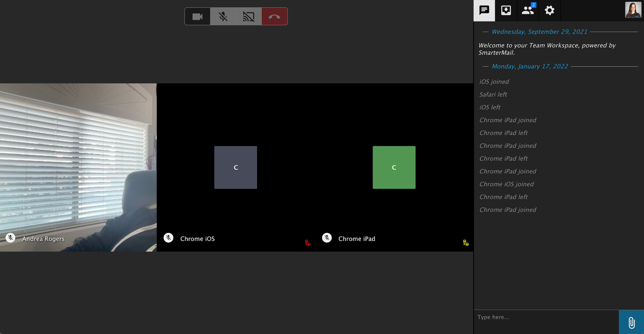
Task: Hang up the call with the red phone button
Action: (274, 16)
